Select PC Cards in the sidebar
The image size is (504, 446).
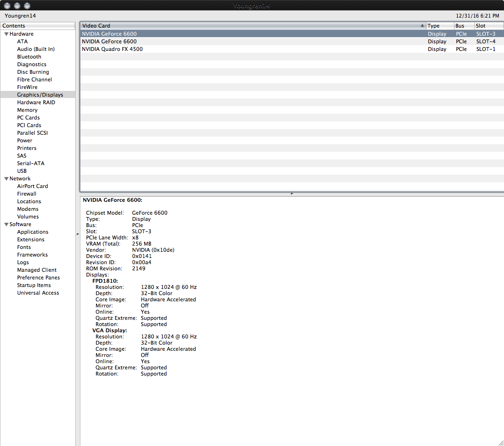click(28, 118)
